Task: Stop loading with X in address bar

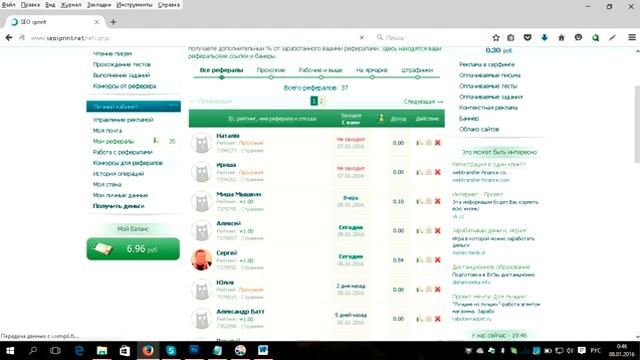Action: [362, 38]
